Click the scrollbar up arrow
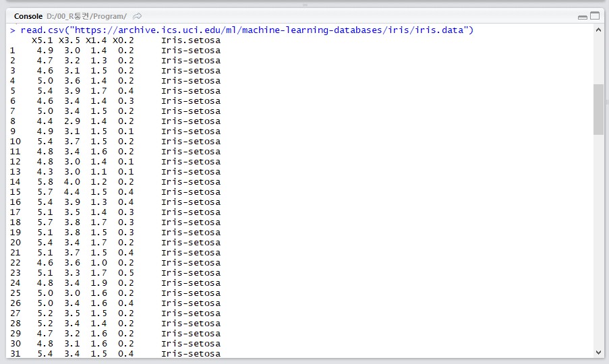 pos(598,30)
